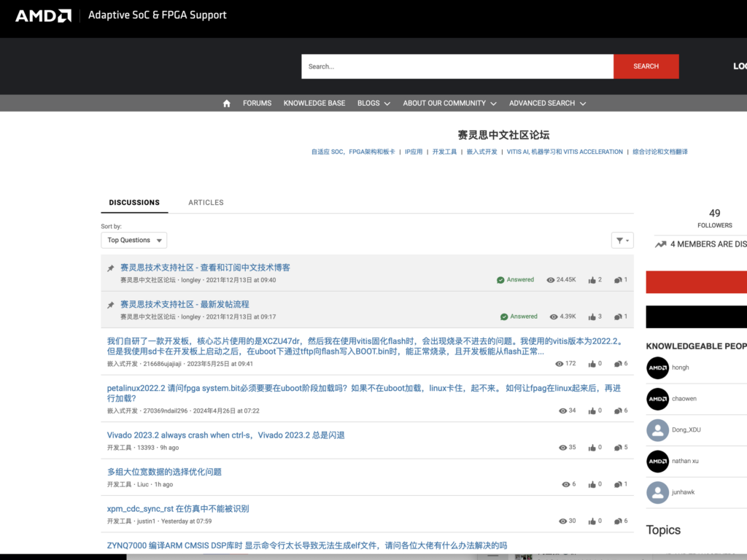Switch to the Discussions tab

point(134,203)
